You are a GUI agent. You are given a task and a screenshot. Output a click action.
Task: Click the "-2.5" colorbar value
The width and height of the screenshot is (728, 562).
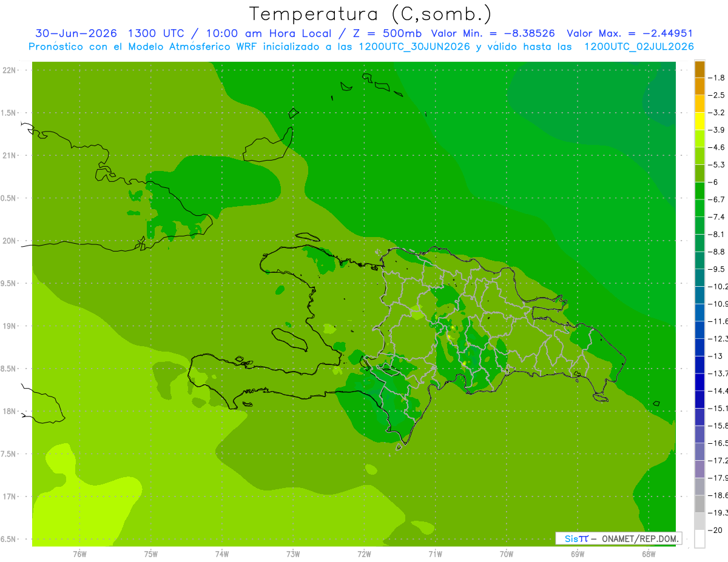(x=716, y=95)
